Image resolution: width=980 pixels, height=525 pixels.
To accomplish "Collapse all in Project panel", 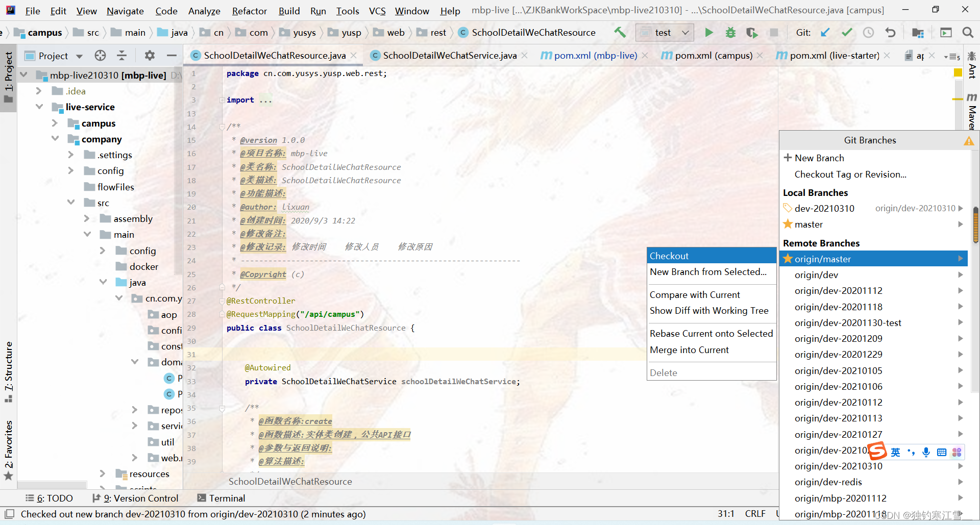I will [x=121, y=55].
